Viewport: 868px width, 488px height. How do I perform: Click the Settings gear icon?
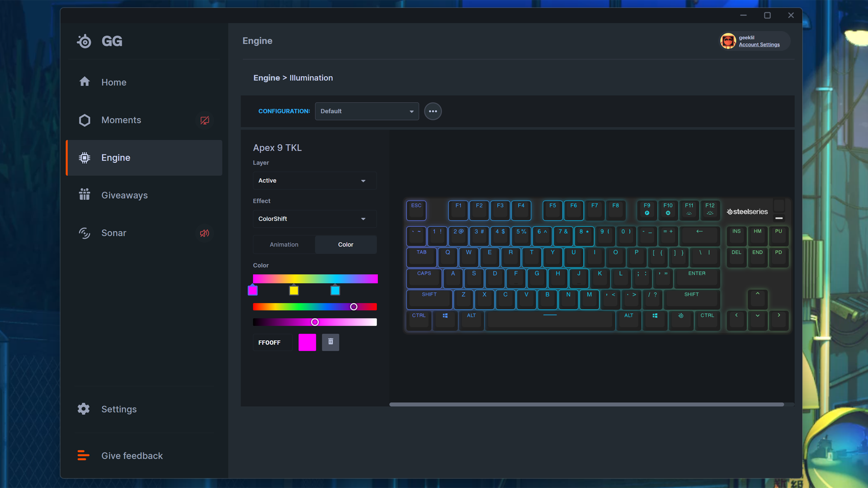coord(84,409)
